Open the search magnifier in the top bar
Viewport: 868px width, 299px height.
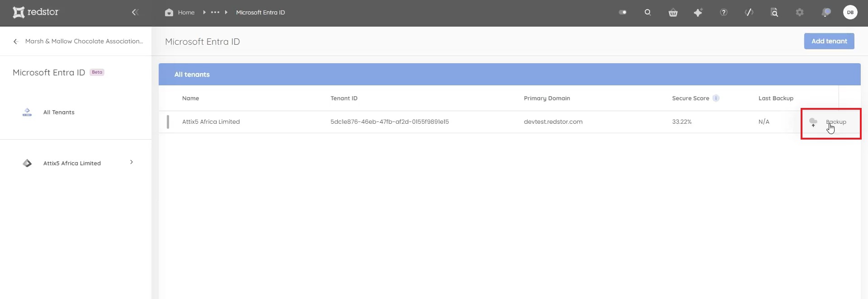[x=647, y=12]
